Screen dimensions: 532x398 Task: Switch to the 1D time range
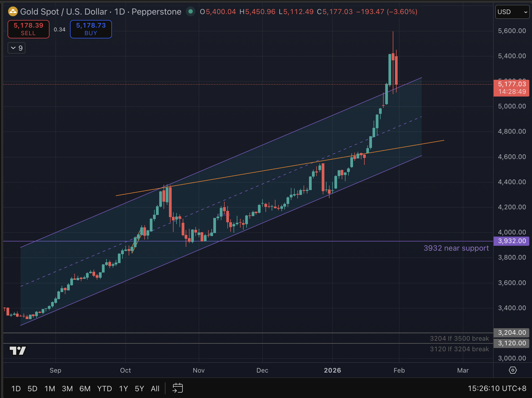[x=16, y=389]
